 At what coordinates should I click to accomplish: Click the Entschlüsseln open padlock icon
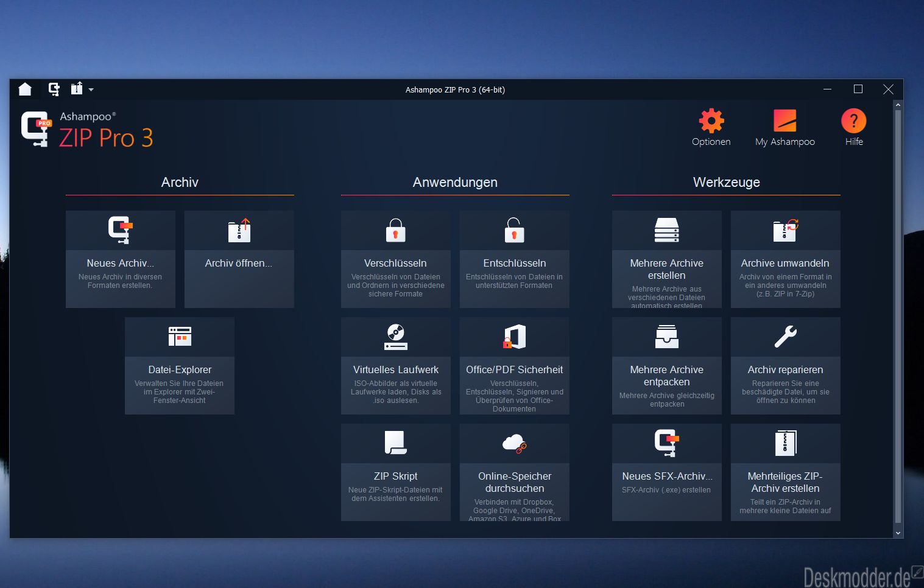pos(515,230)
